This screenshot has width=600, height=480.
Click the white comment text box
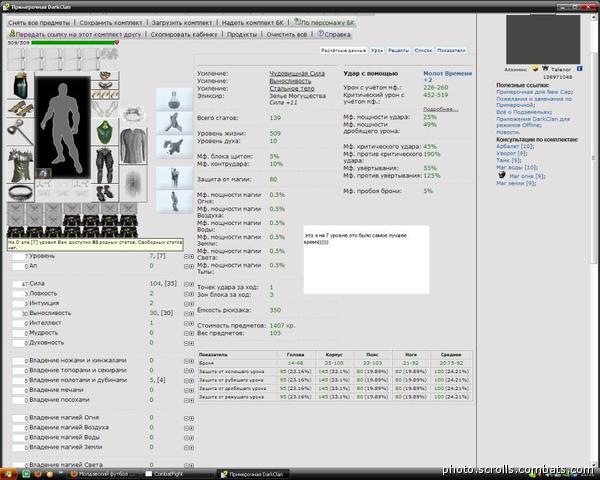click(x=366, y=260)
